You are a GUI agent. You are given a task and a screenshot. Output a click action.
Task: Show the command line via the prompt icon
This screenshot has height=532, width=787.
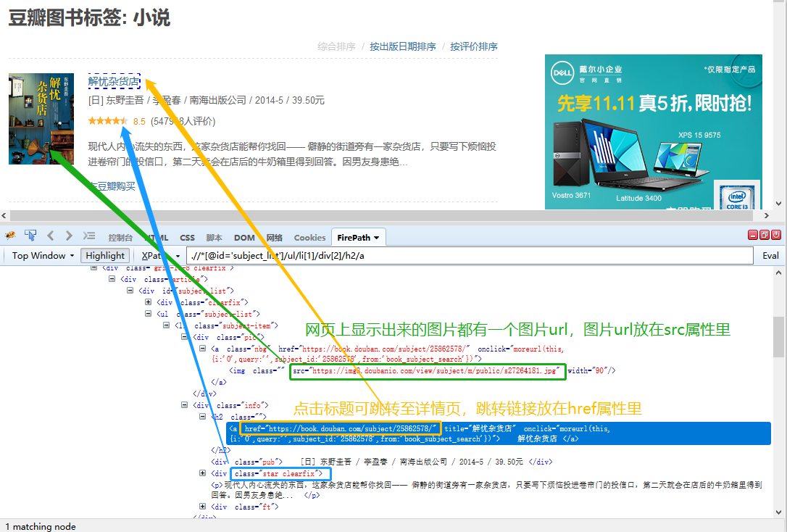pyautogui.click(x=89, y=236)
